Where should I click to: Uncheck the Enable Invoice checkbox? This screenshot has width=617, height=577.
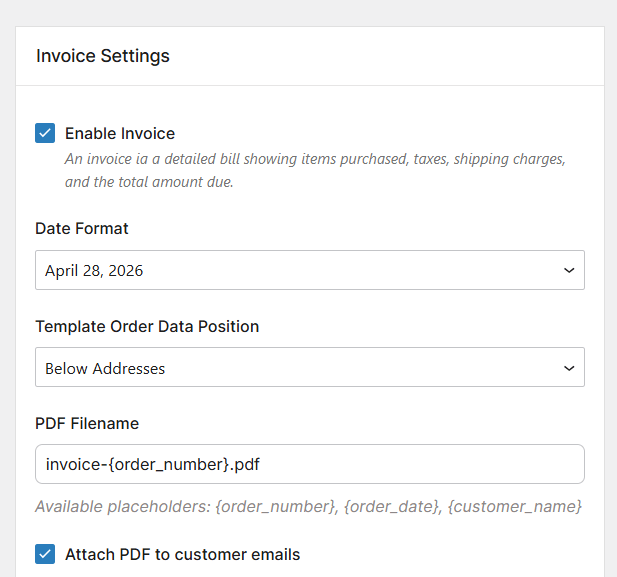tap(45, 133)
